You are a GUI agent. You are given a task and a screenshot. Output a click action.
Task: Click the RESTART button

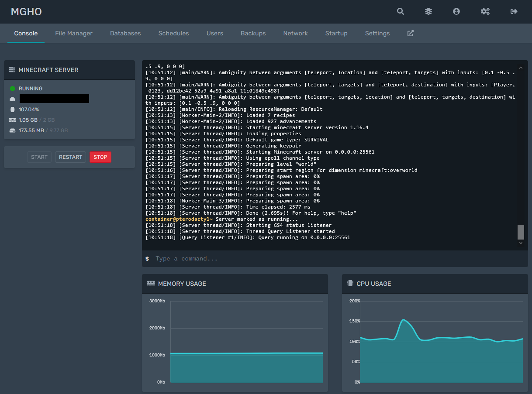[x=70, y=157]
